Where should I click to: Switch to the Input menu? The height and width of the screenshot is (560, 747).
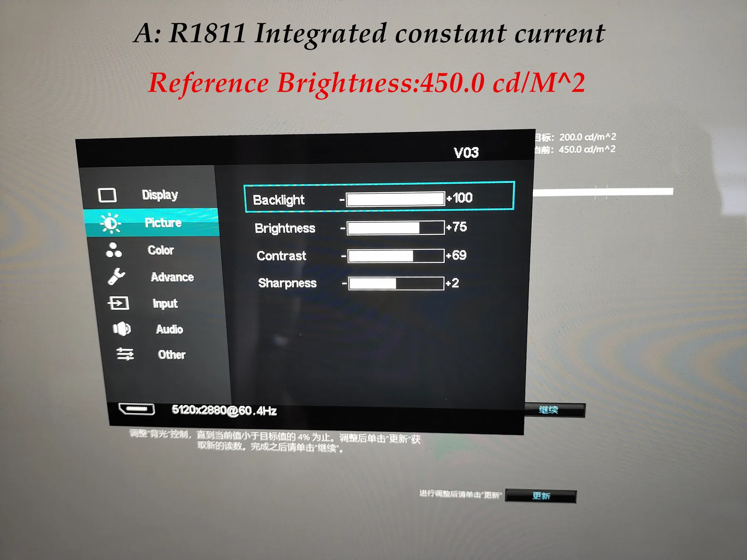coord(165,304)
